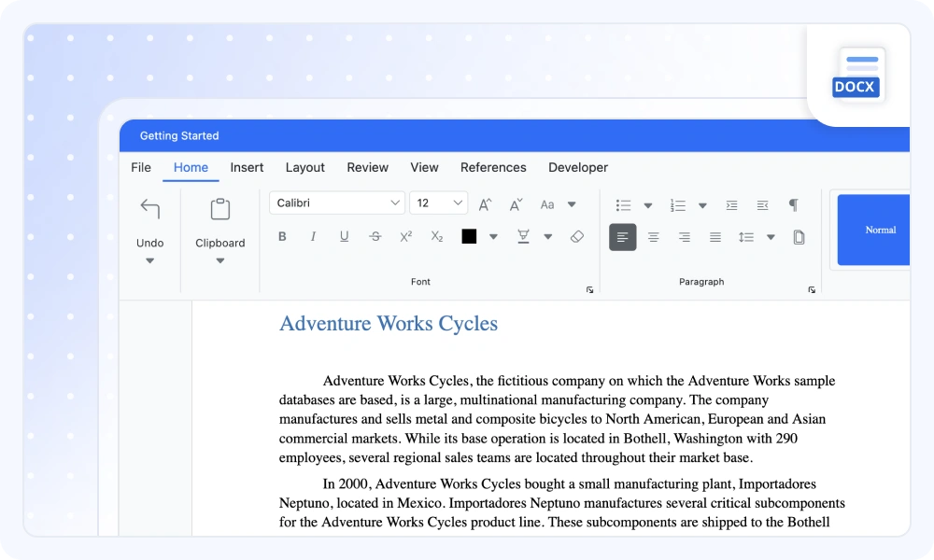The image size is (934, 560).
Task: Click the Grow Font icon
Action: (486, 204)
